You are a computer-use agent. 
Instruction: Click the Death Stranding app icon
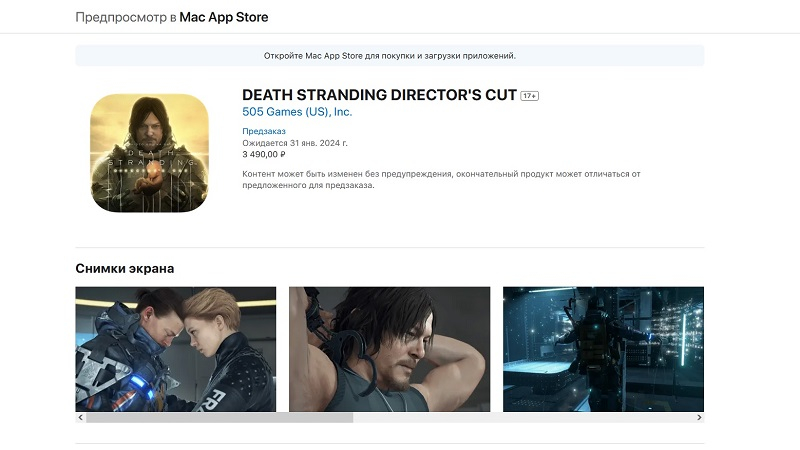149,153
